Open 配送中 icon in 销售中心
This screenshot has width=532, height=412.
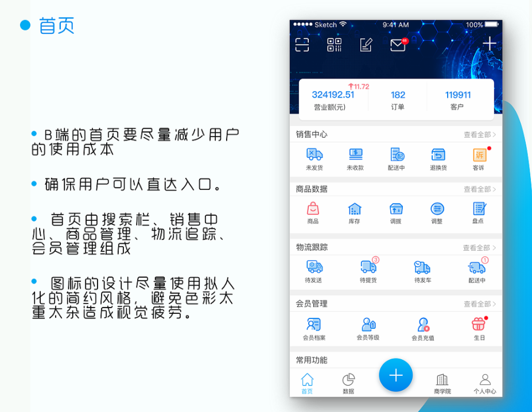(397, 155)
